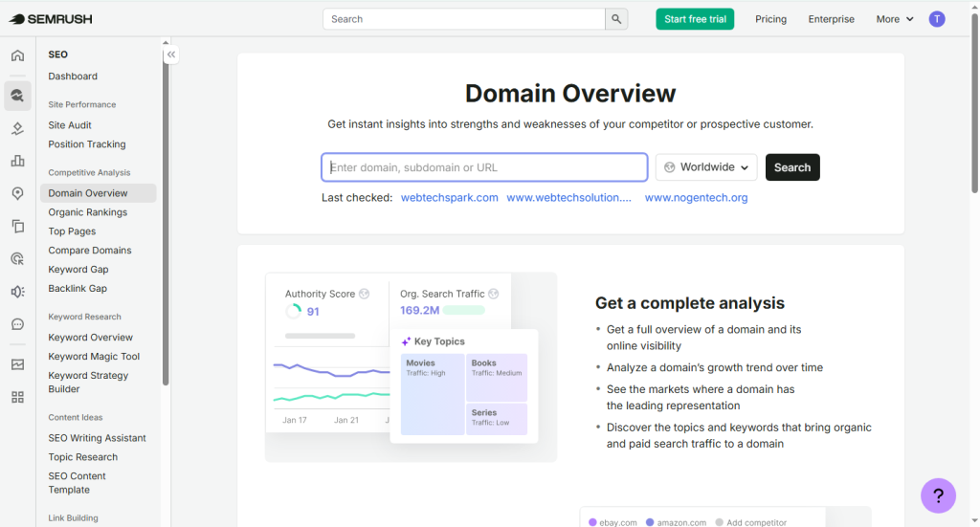Click the ebay.com purple legend dot

(x=592, y=522)
